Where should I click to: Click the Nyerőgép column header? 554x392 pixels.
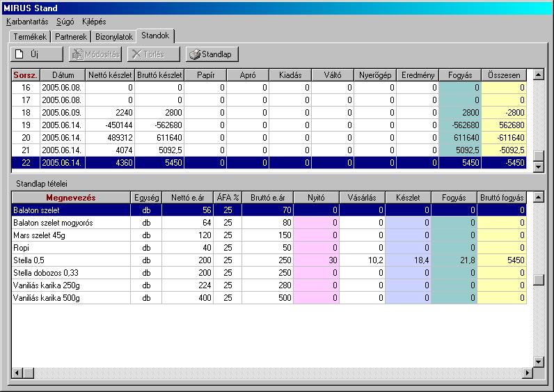[375, 75]
